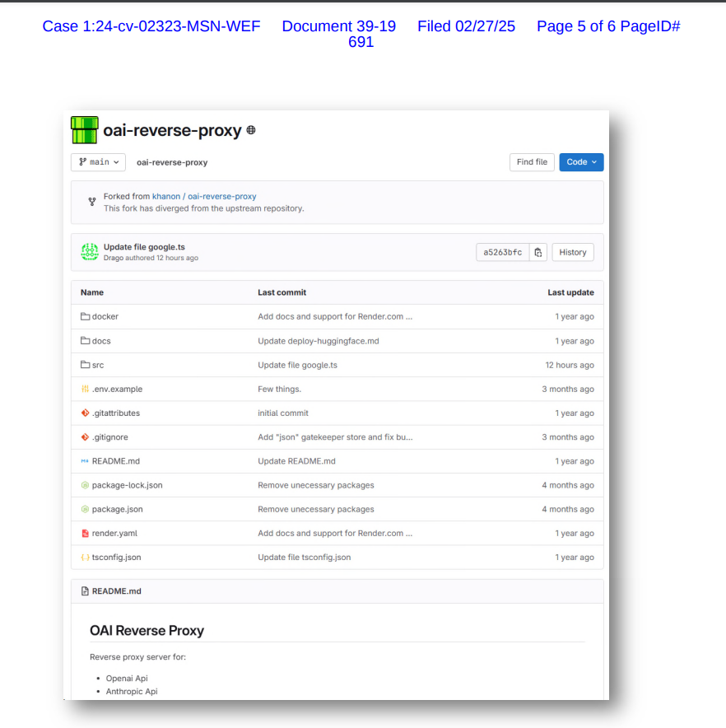Open the package-lock.json file
The image size is (726, 728).
(128, 486)
